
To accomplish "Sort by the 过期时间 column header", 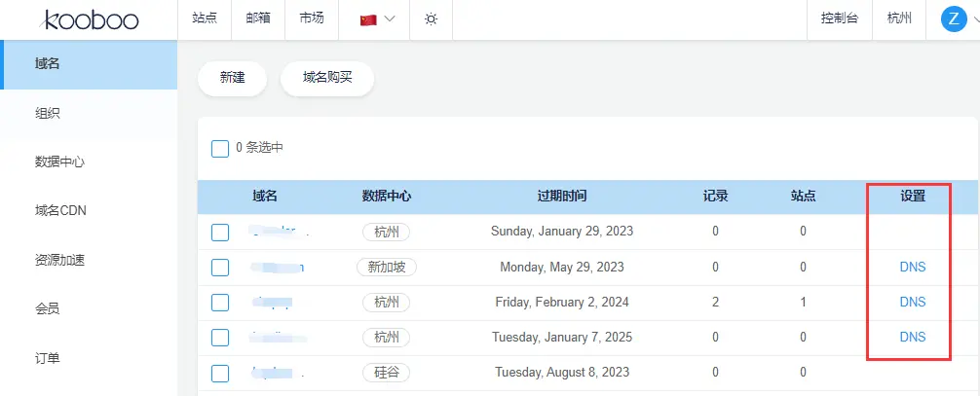I will pos(562,196).
